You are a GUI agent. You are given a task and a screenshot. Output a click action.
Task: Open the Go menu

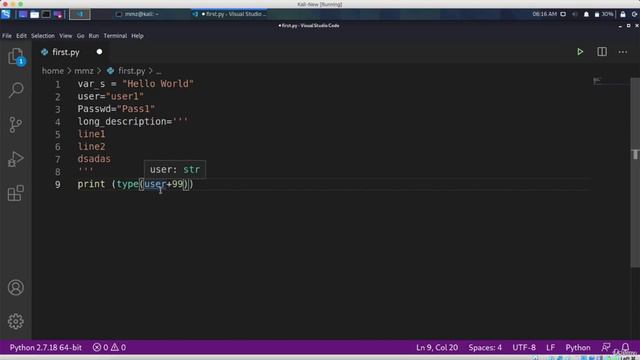[x=80, y=36]
